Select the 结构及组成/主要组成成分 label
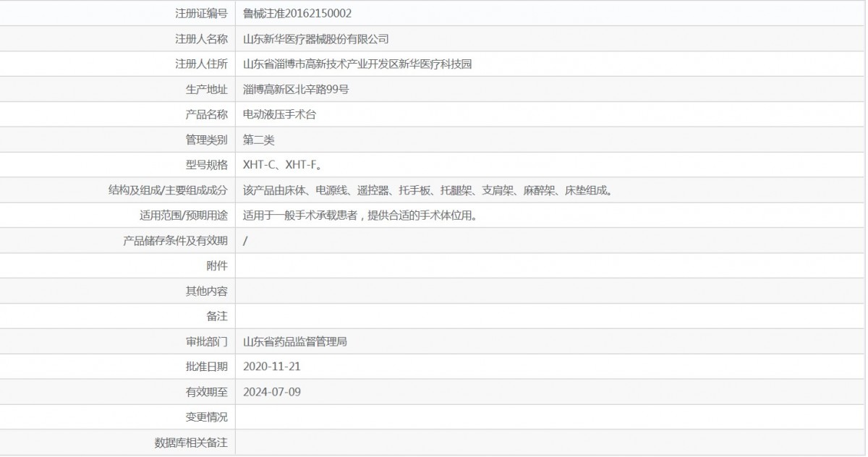Screen dimensions: 868x457 (x=168, y=190)
